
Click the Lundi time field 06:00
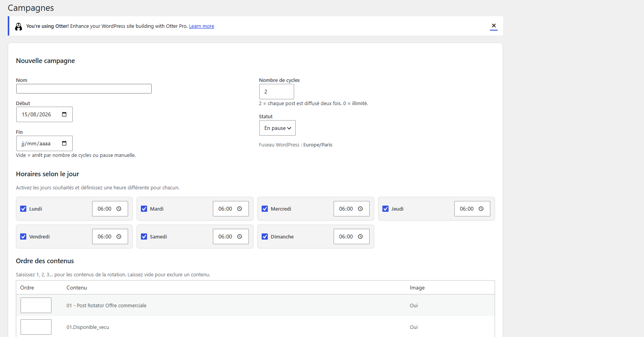tap(110, 209)
